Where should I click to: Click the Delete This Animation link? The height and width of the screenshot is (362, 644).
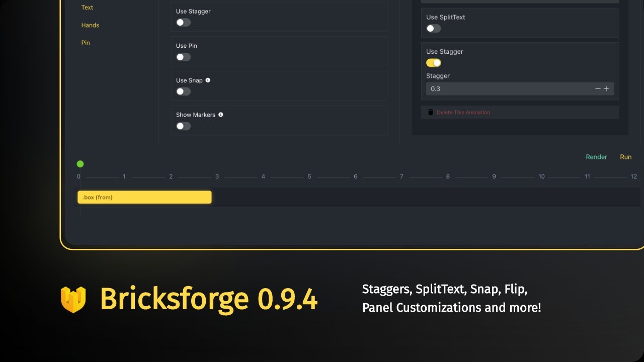click(x=463, y=112)
